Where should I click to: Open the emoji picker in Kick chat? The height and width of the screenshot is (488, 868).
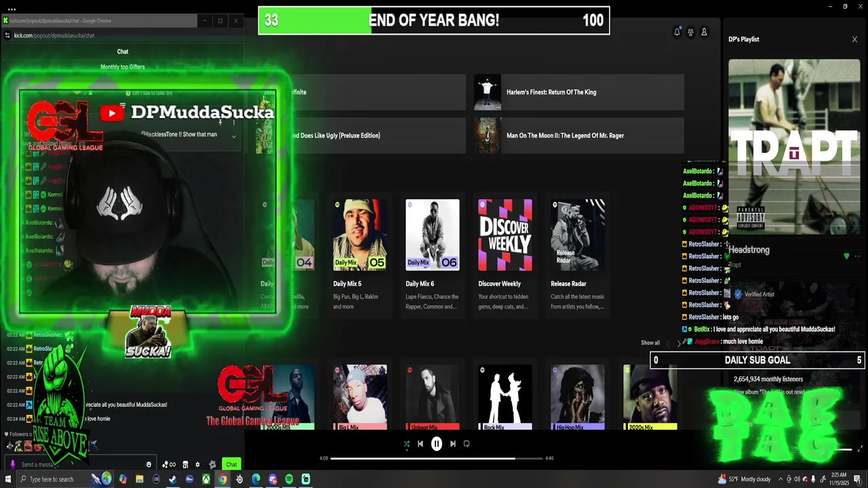pos(149,464)
